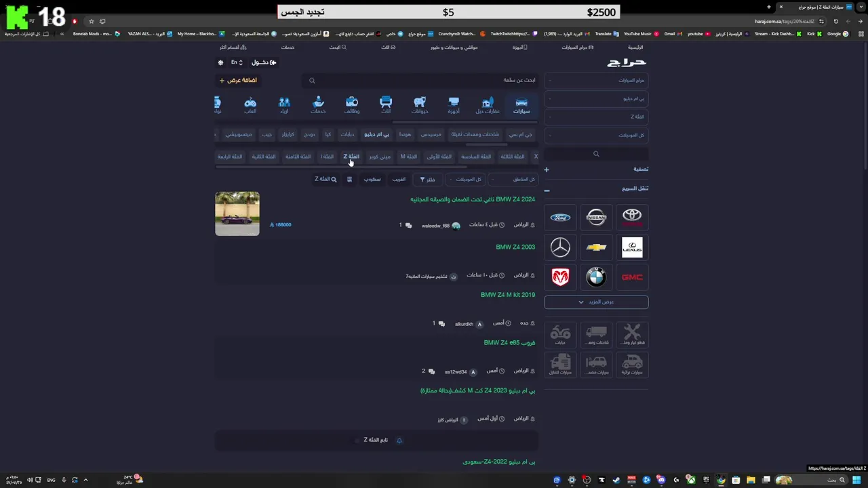
Task: Open the cars for transfer icon
Action: pos(560,364)
